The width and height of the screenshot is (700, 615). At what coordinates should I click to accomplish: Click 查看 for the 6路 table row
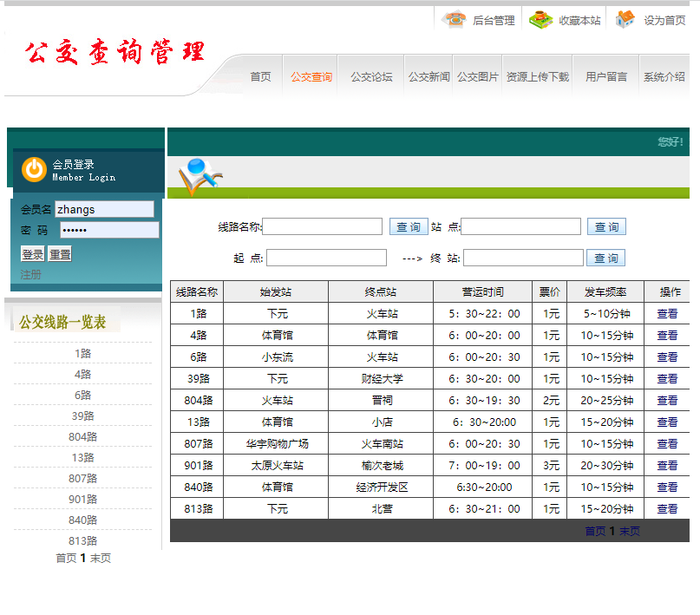(x=667, y=357)
